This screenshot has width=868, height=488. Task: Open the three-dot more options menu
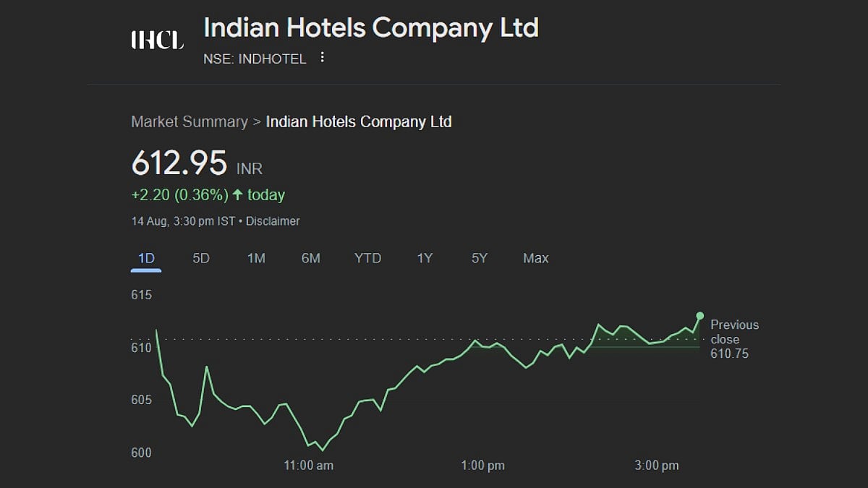[x=323, y=58]
